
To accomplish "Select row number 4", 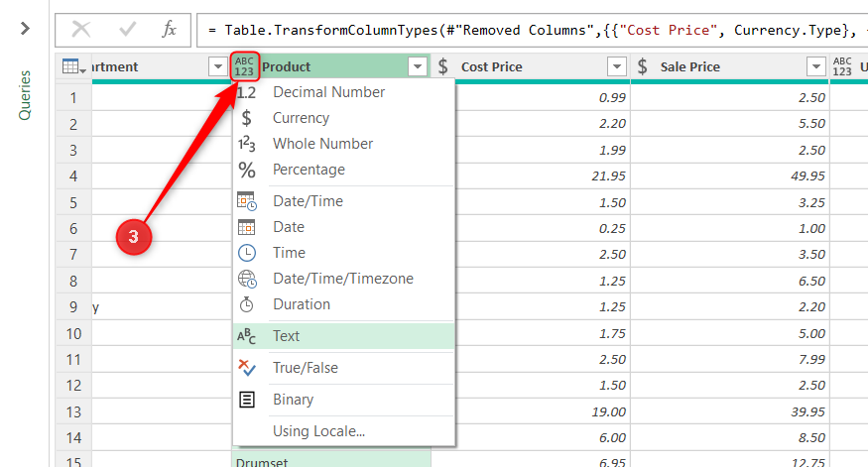I will pyautogui.click(x=73, y=176).
